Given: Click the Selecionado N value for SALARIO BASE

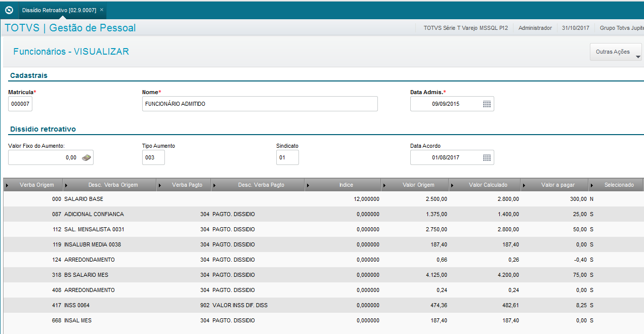Looking at the screenshot, I should (x=592, y=199).
